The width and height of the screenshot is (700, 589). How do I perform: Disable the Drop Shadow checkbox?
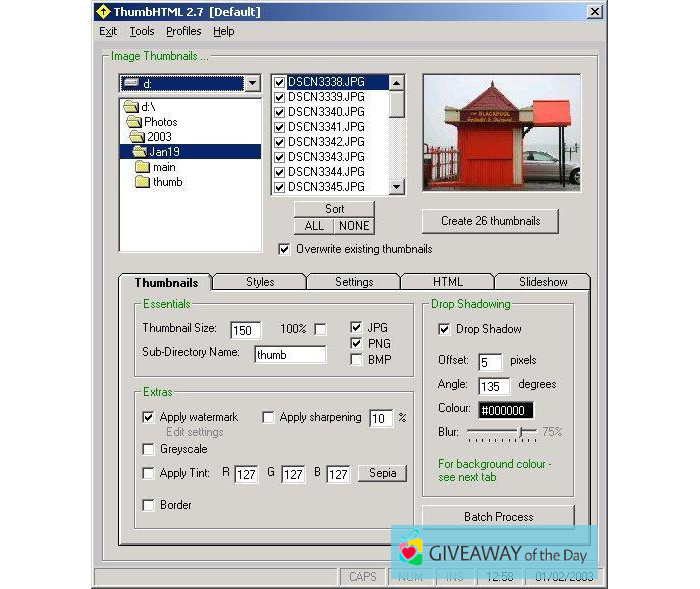click(x=445, y=329)
